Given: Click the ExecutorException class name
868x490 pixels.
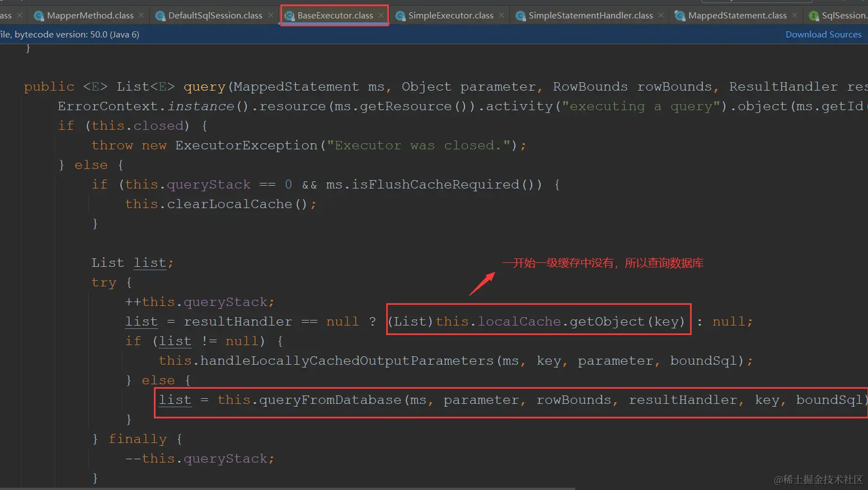Looking at the screenshot, I should click(246, 145).
